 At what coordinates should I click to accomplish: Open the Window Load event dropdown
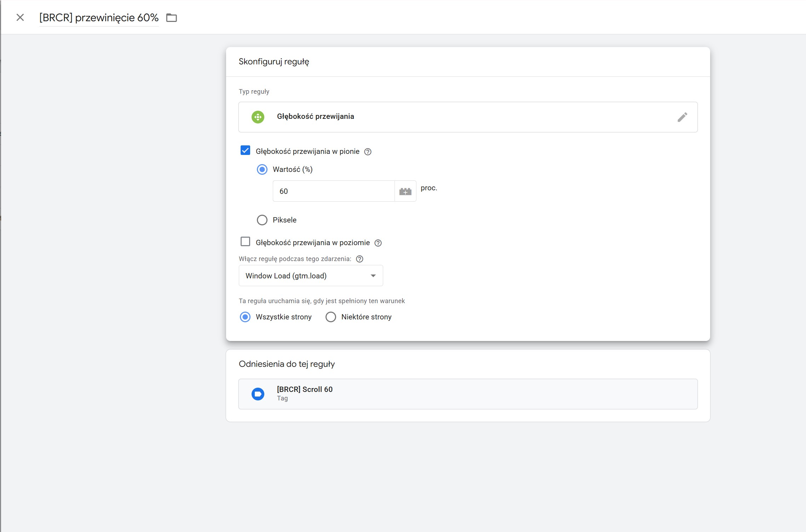tap(311, 276)
